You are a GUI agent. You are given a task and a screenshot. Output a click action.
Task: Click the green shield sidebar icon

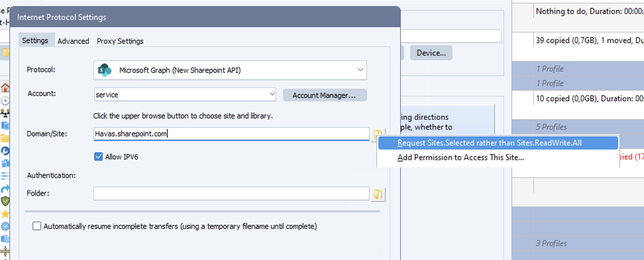tap(5, 201)
